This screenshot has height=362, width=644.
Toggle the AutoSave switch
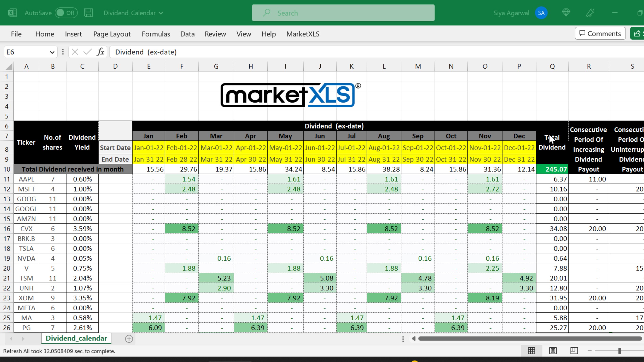[x=66, y=13]
